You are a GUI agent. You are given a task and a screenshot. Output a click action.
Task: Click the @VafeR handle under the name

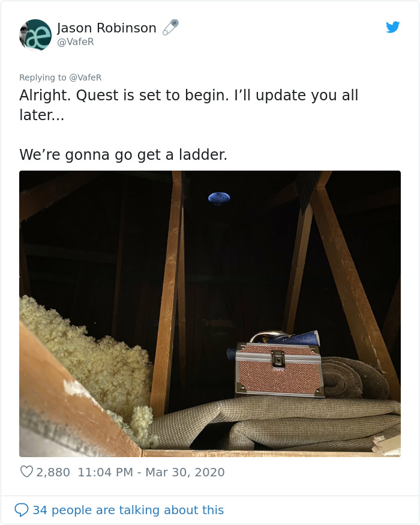click(x=76, y=42)
